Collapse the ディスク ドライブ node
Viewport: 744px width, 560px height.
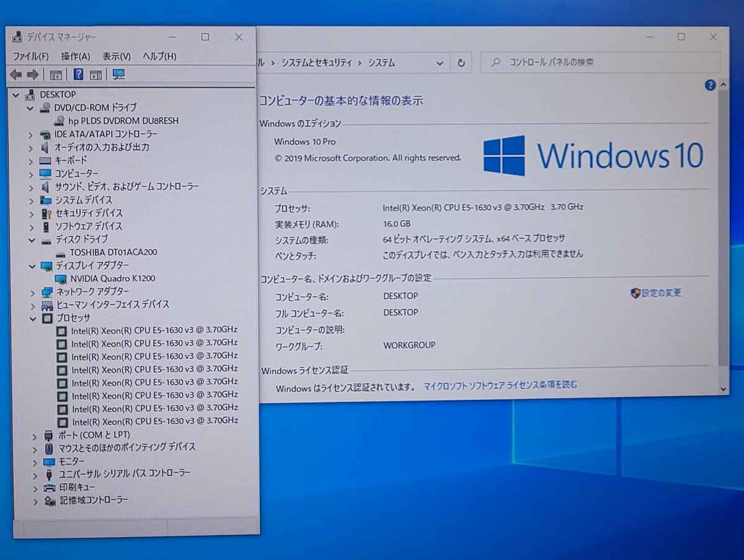32,239
